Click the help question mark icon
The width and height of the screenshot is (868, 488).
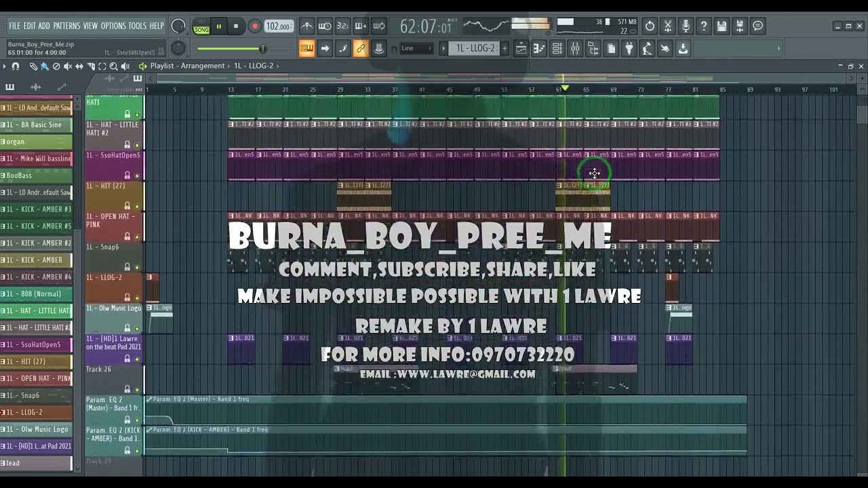click(x=704, y=26)
